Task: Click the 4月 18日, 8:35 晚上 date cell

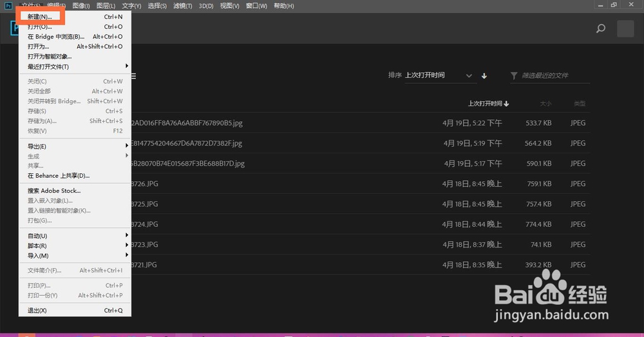Action: coord(472,265)
